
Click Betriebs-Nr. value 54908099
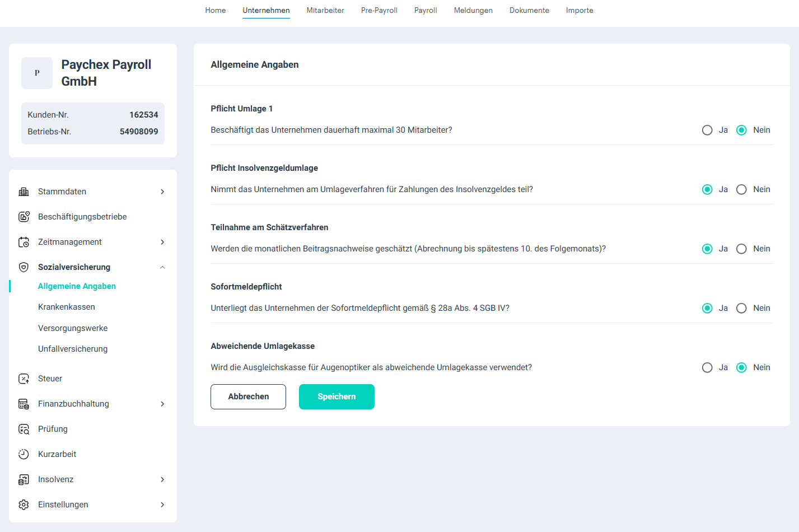point(139,132)
